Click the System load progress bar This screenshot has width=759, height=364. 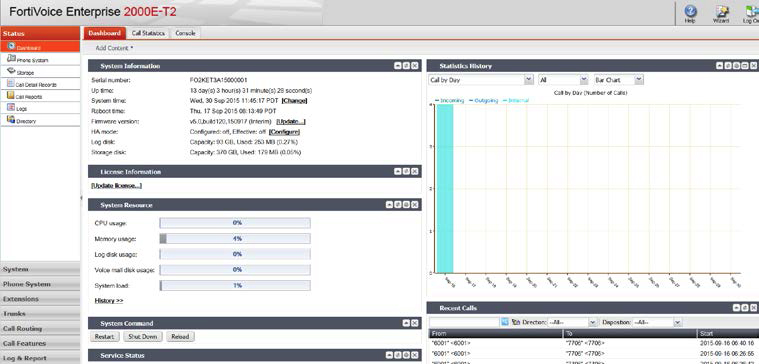click(235, 286)
